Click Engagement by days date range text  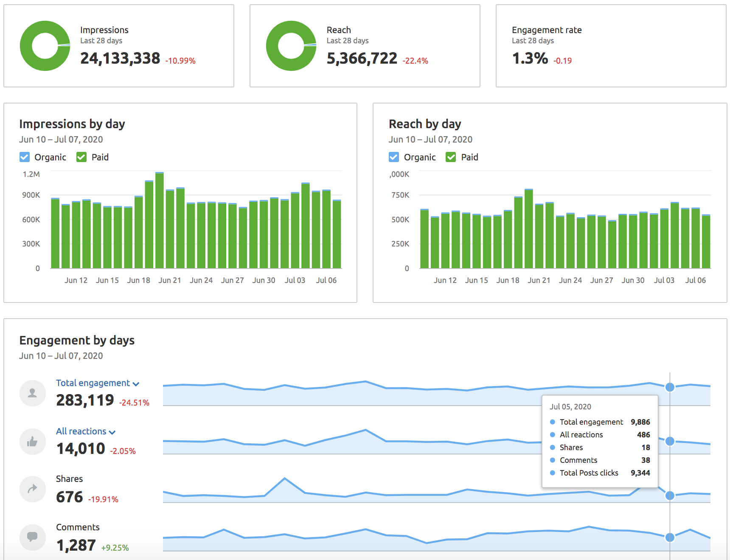(x=61, y=356)
